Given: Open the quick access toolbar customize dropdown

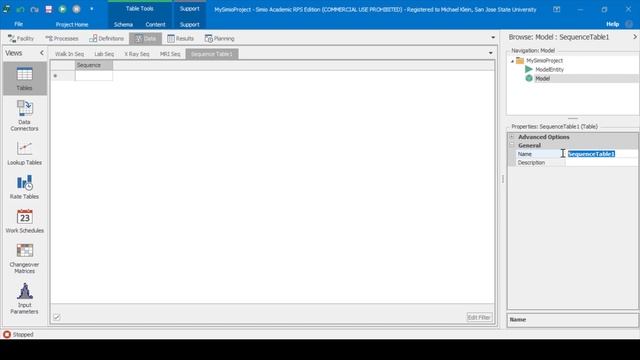Looking at the screenshot, I should coord(91,9).
